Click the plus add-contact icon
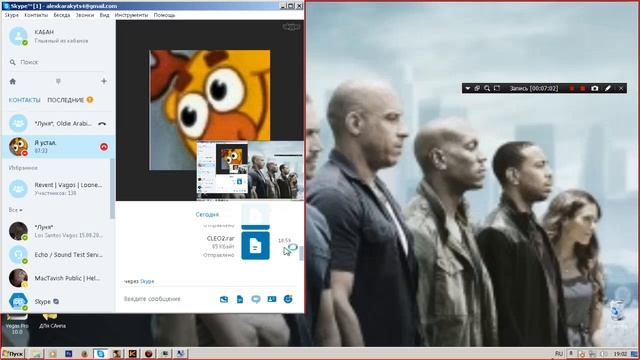The image size is (640, 360). coord(104,81)
